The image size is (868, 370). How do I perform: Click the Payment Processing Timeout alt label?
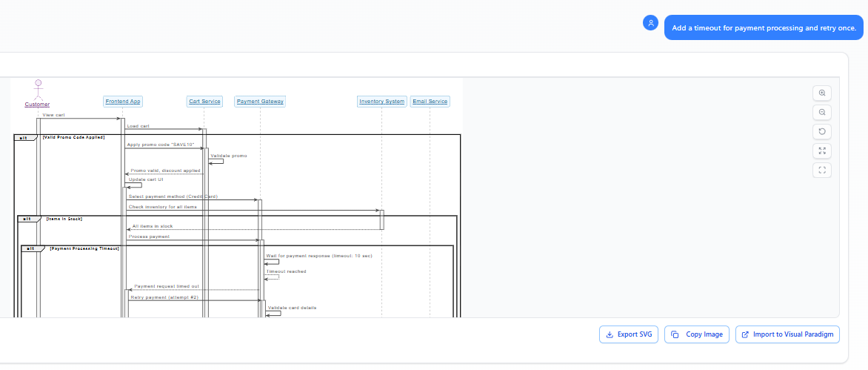(x=84, y=249)
